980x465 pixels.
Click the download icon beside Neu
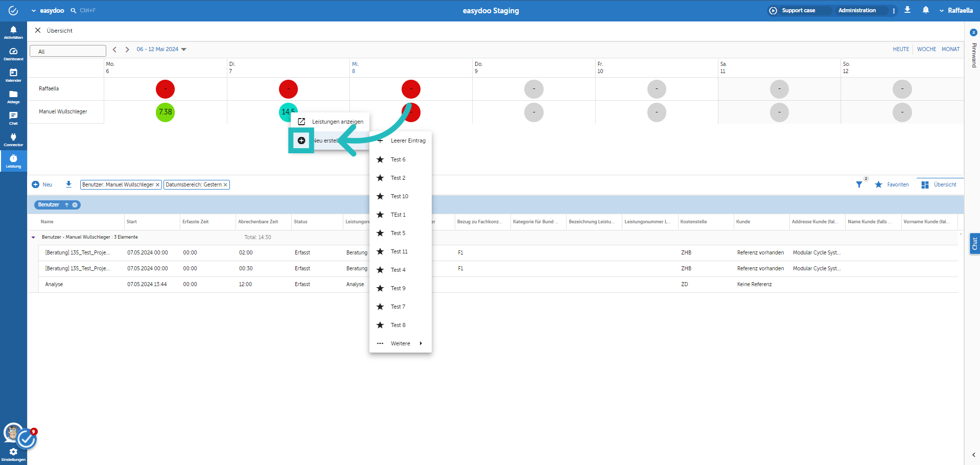pyautogui.click(x=68, y=184)
